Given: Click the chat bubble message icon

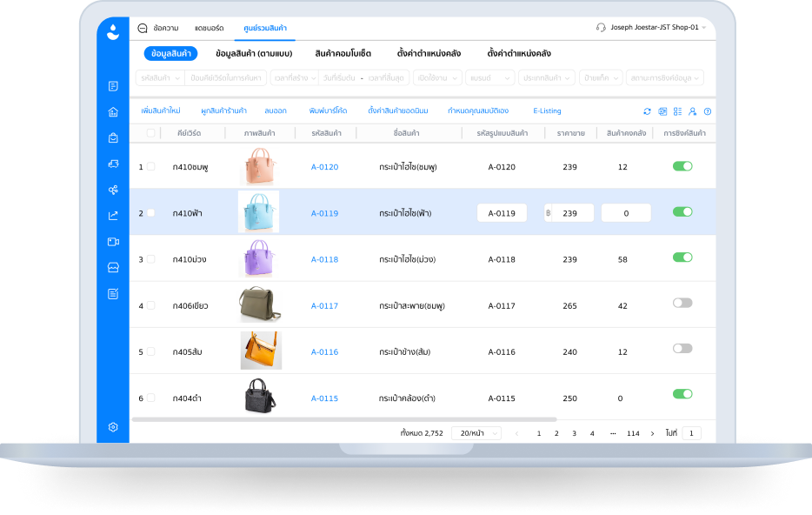Looking at the screenshot, I should pyautogui.click(x=143, y=28).
